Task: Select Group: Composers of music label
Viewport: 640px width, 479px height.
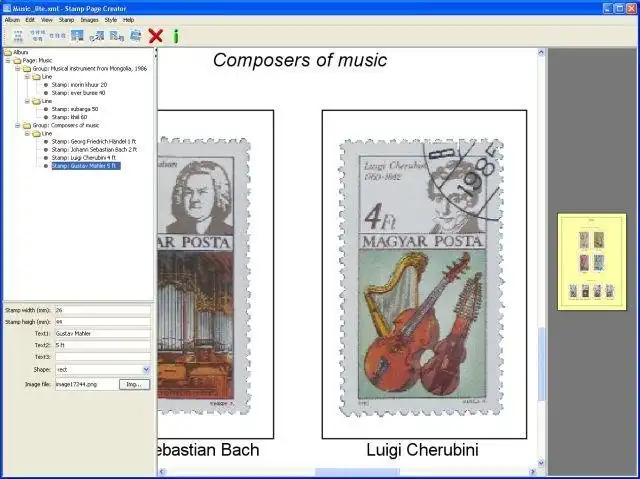Action: [66, 125]
